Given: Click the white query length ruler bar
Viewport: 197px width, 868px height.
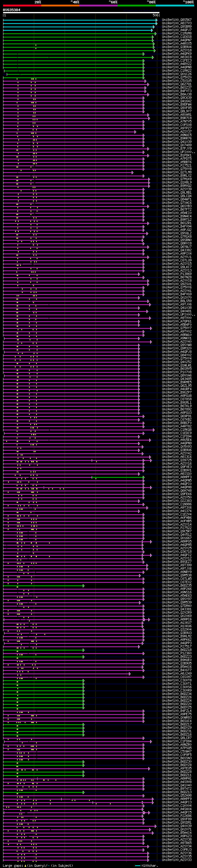Looking at the screenshot, I should [x=81, y=13].
